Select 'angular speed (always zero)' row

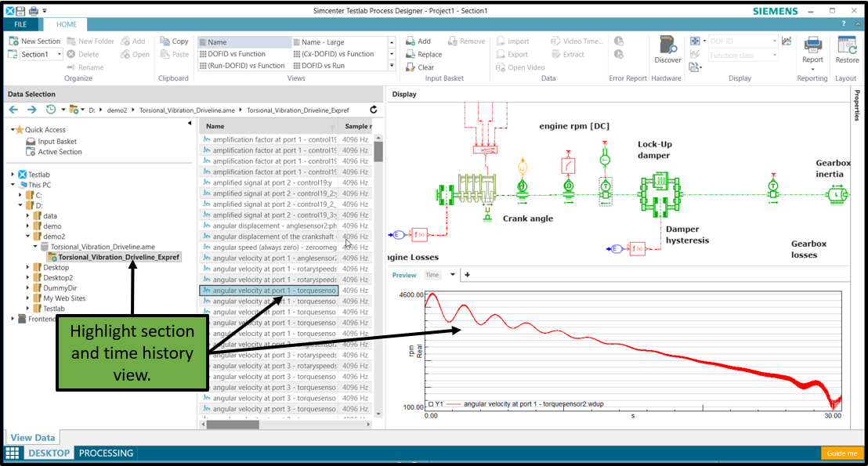pyautogui.click(x=269, y=247)
